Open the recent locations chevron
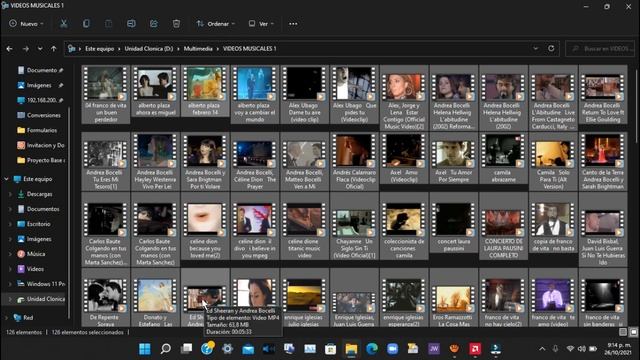640x360 pixels. 40,49
